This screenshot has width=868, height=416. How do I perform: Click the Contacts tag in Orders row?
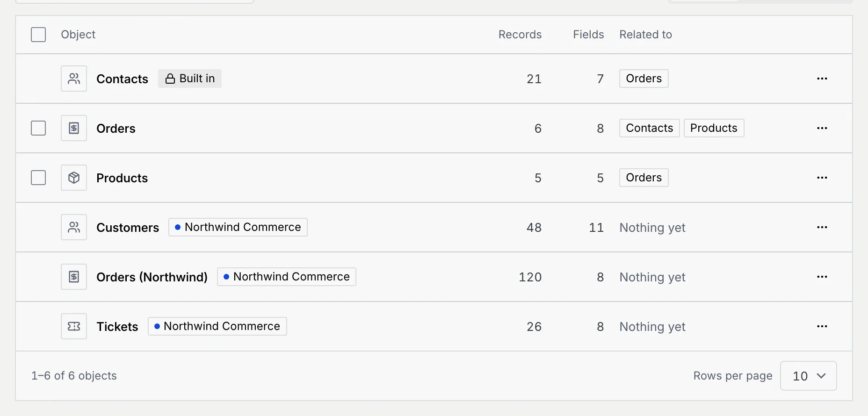[650, 128]
